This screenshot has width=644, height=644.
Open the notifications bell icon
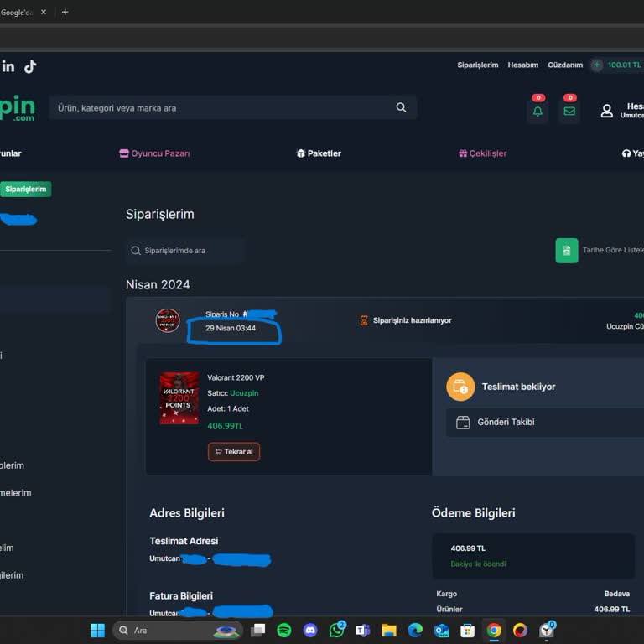tap(538, 111)
